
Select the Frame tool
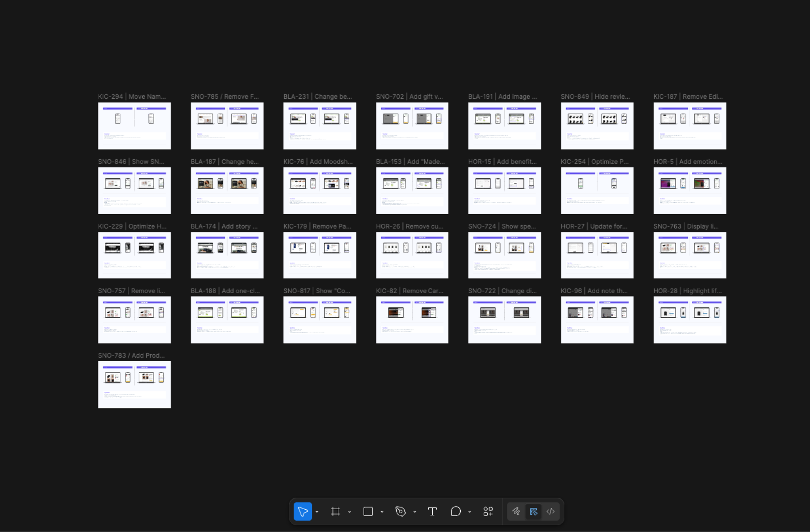335,511
